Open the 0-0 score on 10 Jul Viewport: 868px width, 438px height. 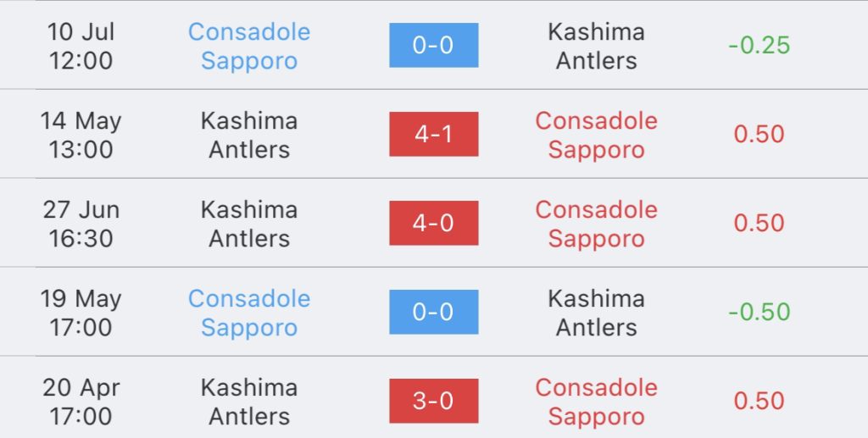tap(433, 46)
